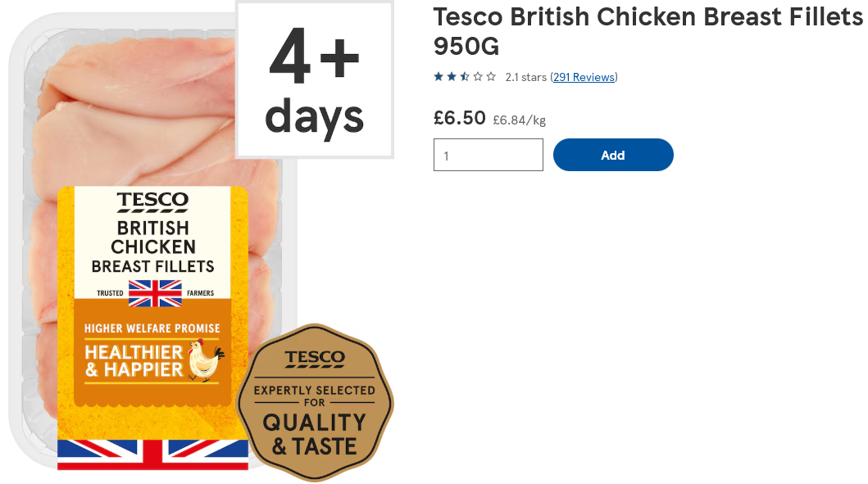The height and width of the screenshot is (484, 868).
Task: Click the £6.84/kg unit price
Action: pos(519,120)
